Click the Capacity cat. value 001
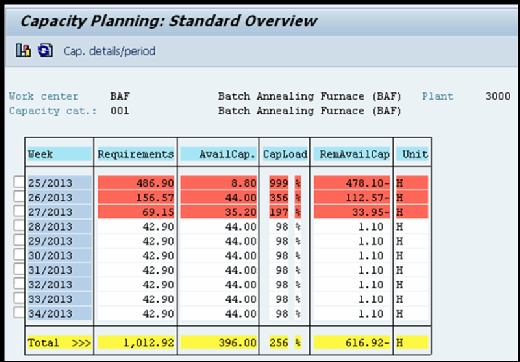Screen dimensions: 520x362 click(x=120, y=110)
